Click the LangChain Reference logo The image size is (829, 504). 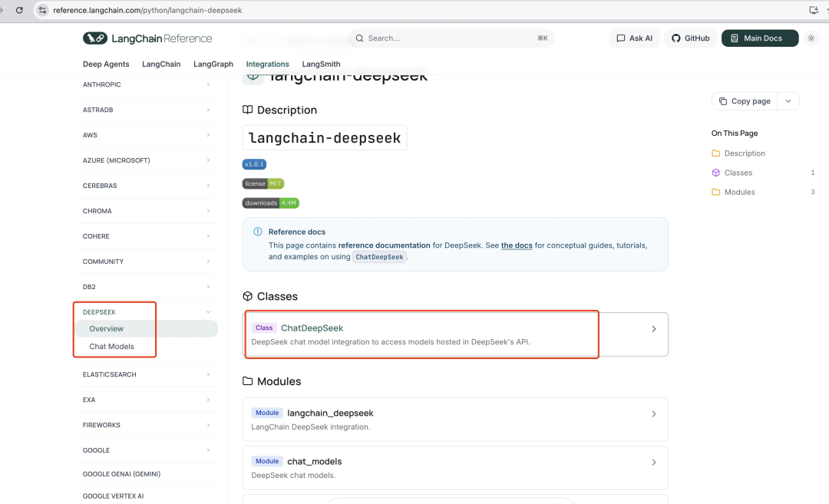147,38
